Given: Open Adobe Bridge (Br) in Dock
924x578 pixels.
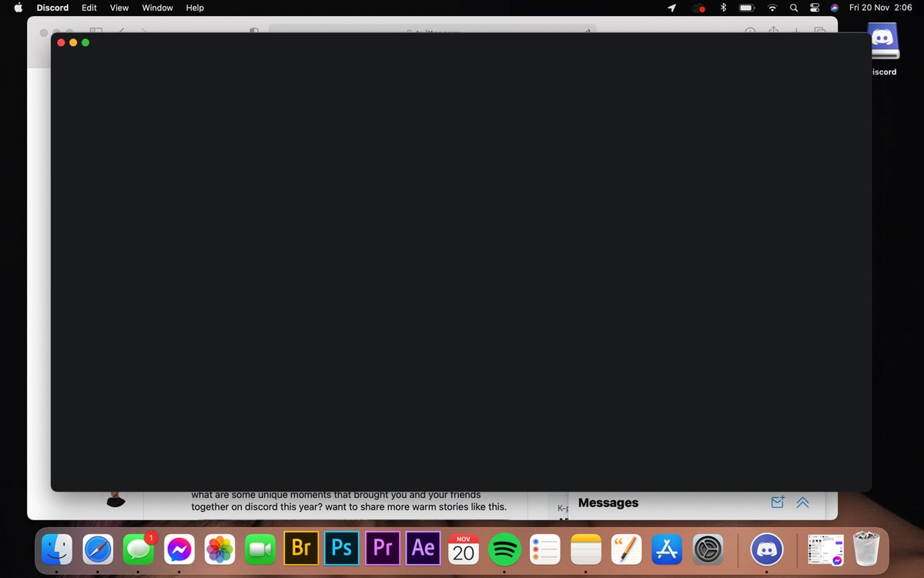Looking at the screenshot, I should 301,549.
